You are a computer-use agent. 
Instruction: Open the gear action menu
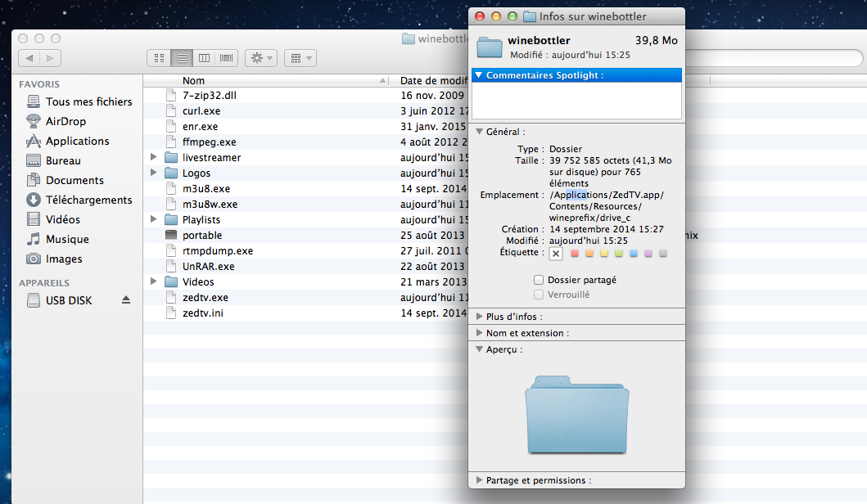tap(262, 58)
